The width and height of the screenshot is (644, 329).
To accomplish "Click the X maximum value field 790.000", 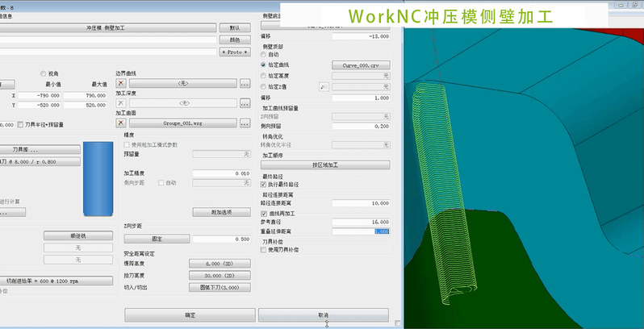I will 85,96.
